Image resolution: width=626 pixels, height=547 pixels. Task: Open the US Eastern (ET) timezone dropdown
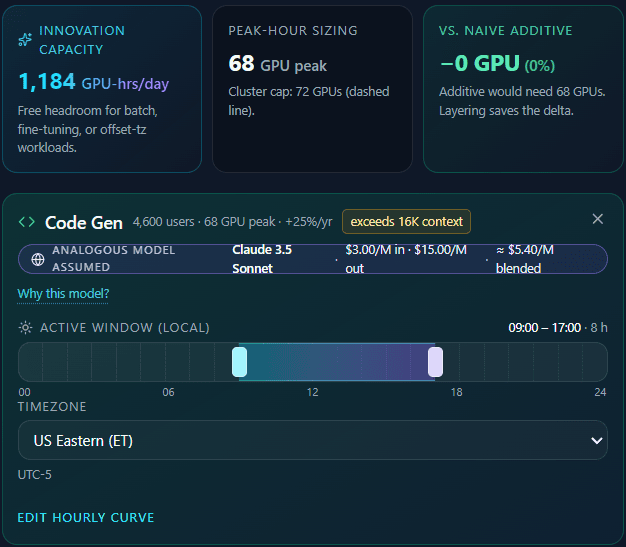(x=313, y=440)
